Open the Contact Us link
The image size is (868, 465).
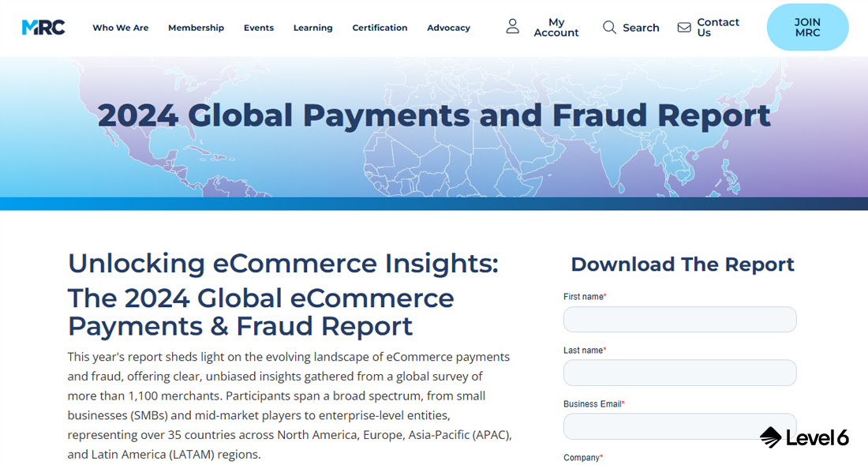[716, 27]
